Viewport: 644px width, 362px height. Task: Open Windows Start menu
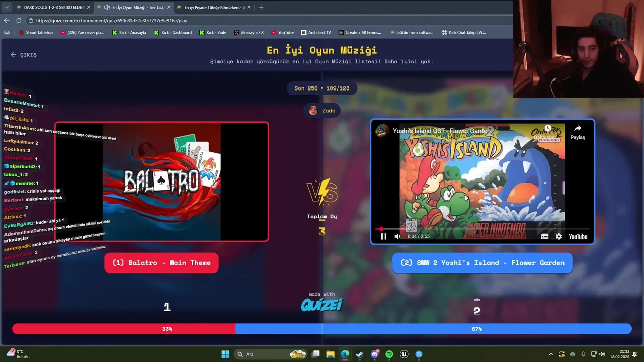pos(225,354)
